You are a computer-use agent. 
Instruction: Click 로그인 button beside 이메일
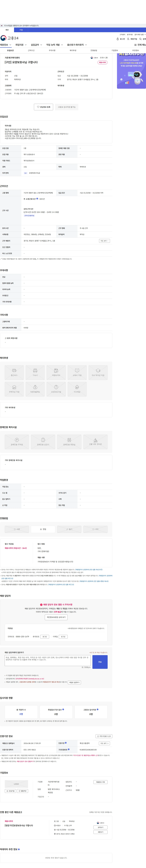63,637
